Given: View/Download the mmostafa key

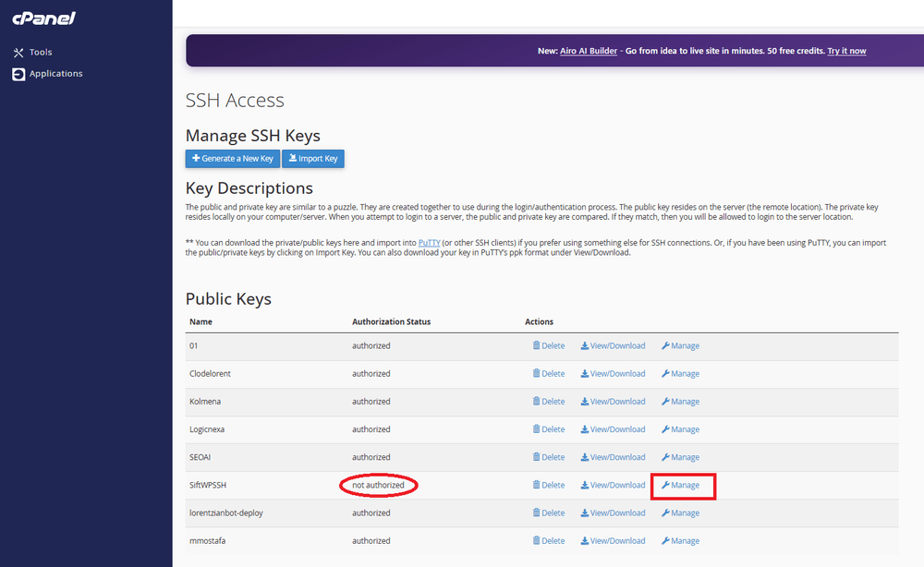Looking at the screenshot, I should click(613, 540).
